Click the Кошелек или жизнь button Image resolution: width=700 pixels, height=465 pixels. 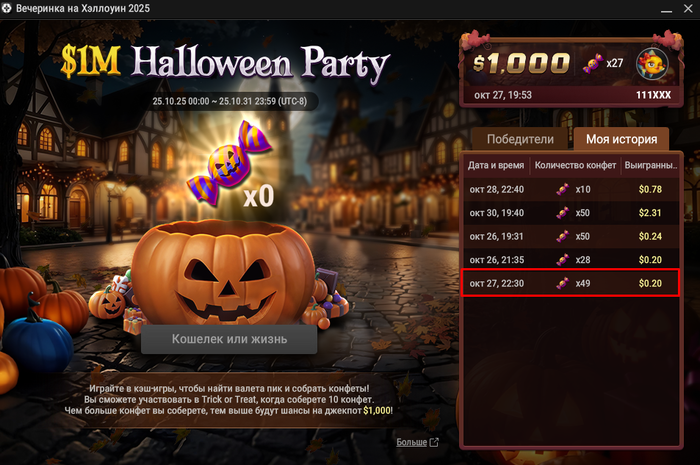pos(229,339)
